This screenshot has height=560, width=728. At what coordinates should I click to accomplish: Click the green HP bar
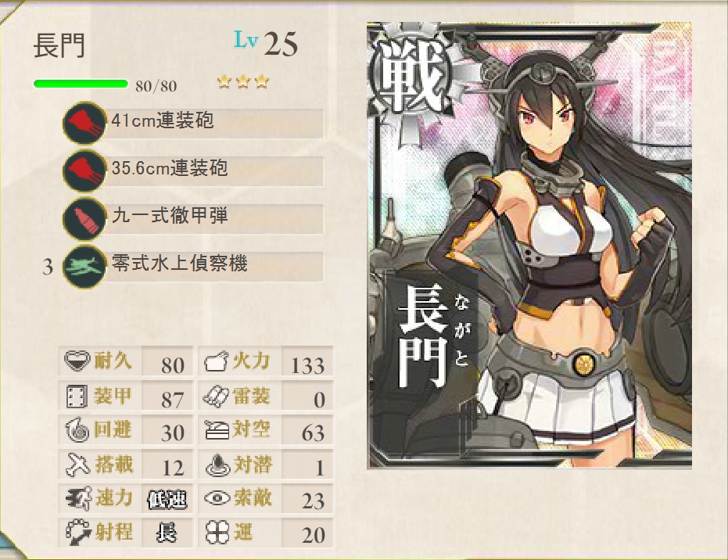click(x=81, y=84)
